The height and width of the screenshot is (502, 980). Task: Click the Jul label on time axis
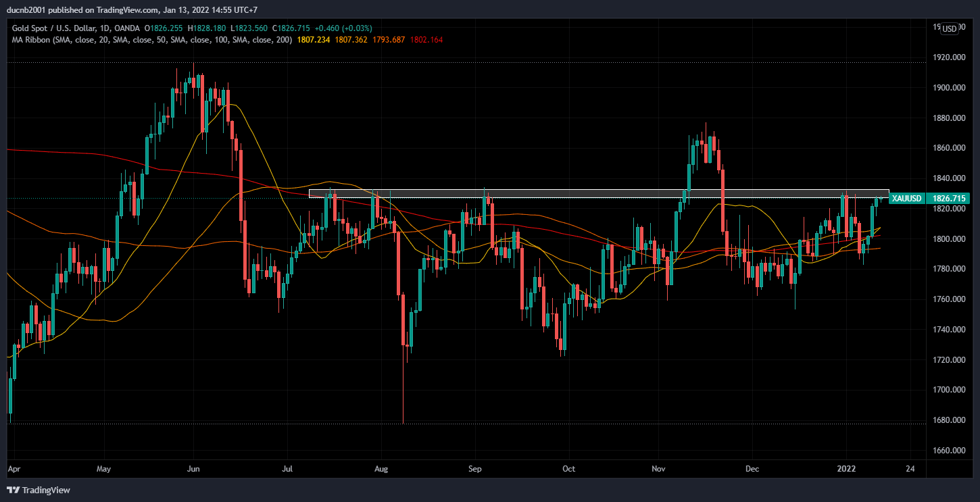tap(288, 468)
